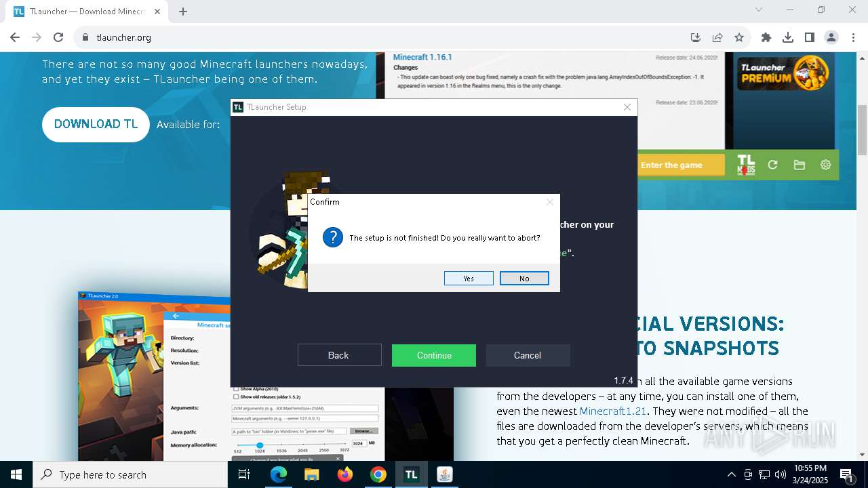868x488 pixels.
Task: Open notification center
Action: 846,474
